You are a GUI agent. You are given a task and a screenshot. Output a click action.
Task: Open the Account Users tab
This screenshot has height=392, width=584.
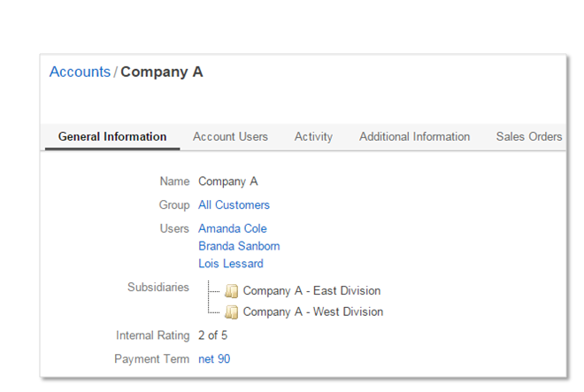(230, 137)
